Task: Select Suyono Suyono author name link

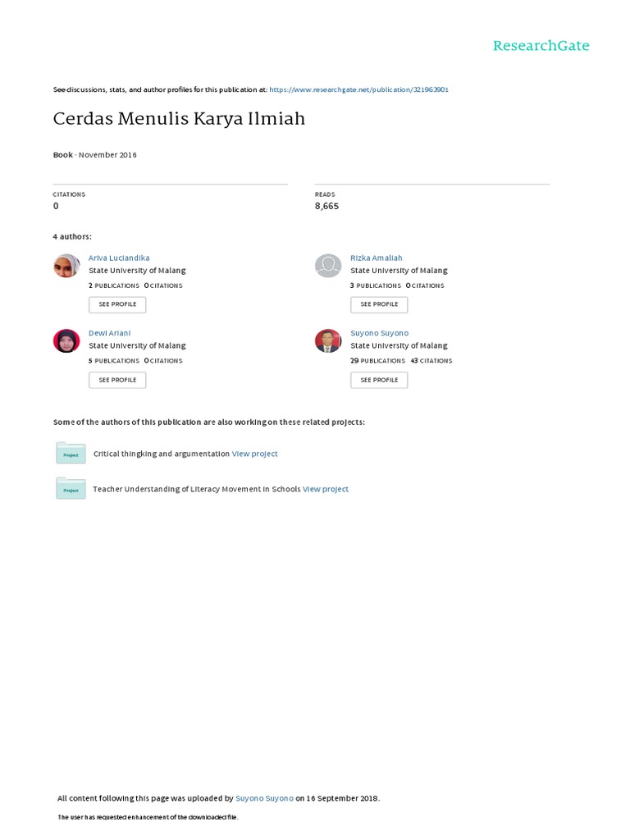Action: click(x=379, y=333)
